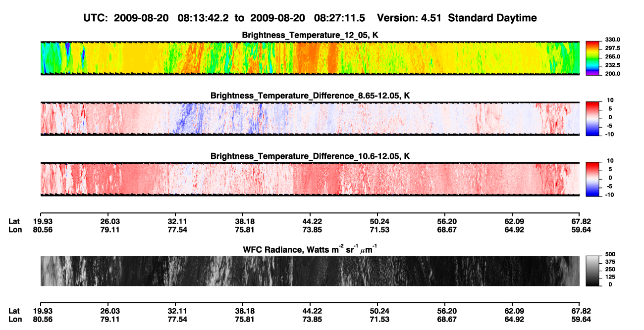Click the 500 tick on the radiance colorbar

point(610,254)
